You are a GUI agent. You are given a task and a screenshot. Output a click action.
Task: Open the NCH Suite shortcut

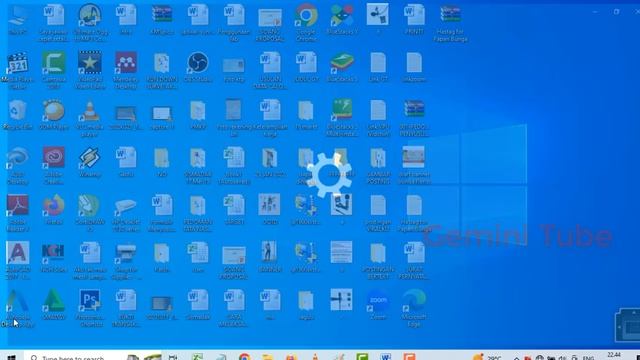53,257
